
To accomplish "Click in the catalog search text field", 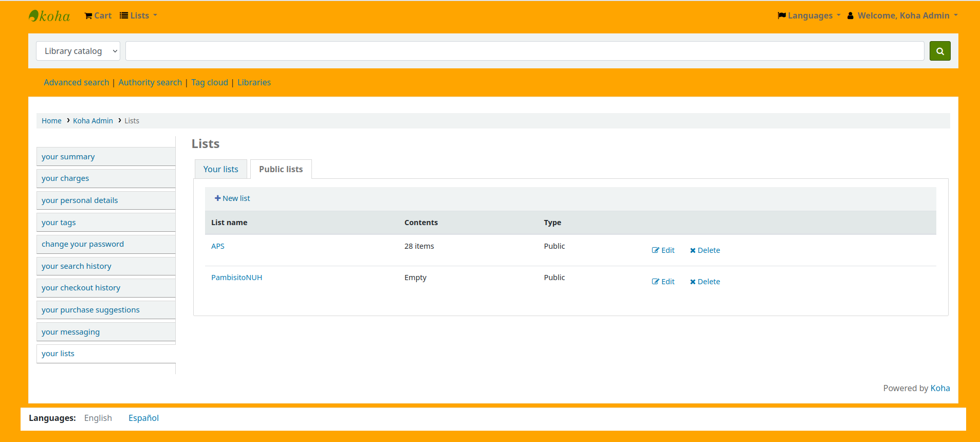I will 524,51.
